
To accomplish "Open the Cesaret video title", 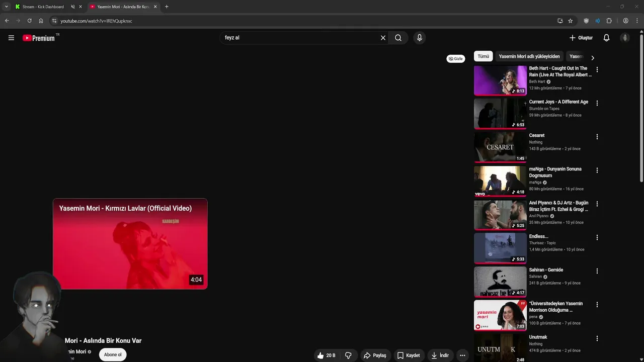I will (x=537, y=135).
